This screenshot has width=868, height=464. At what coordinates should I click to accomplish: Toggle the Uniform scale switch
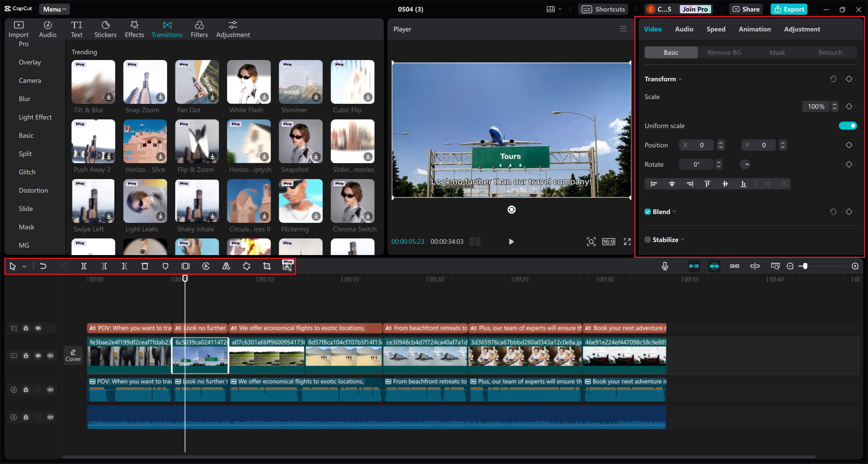[x=848, y=125]
